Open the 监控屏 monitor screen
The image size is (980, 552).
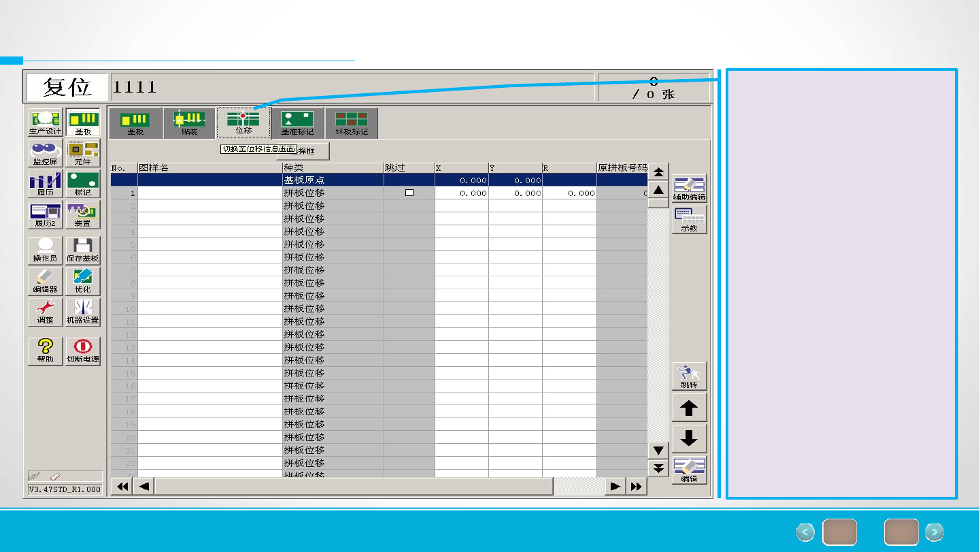tap(46, 153)
